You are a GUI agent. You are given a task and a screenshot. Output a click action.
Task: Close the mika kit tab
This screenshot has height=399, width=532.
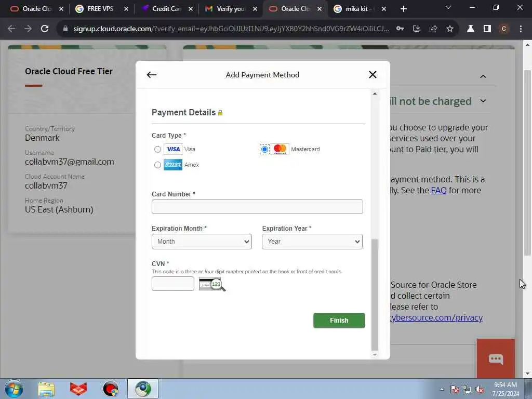point(384,9)
